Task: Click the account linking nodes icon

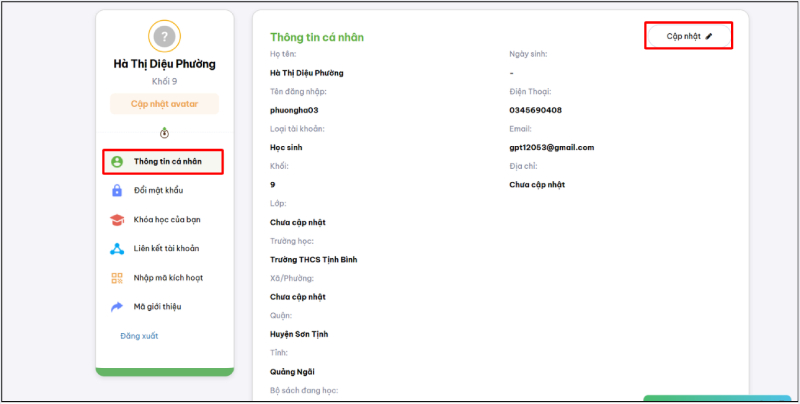Action: (116, 248)
